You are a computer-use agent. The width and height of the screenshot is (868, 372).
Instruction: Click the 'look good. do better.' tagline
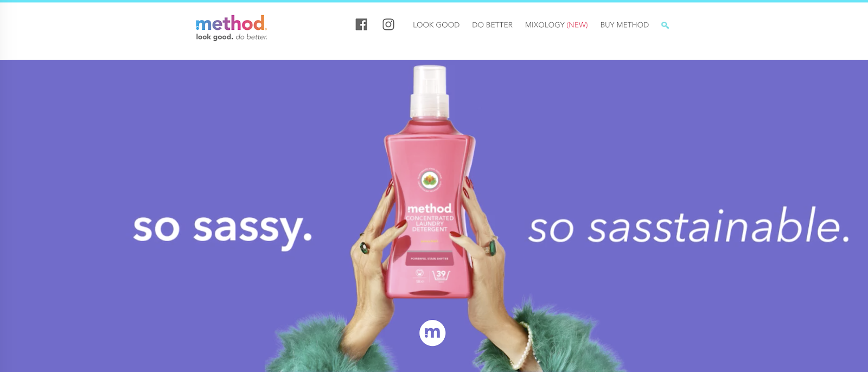tap(232, 37)
